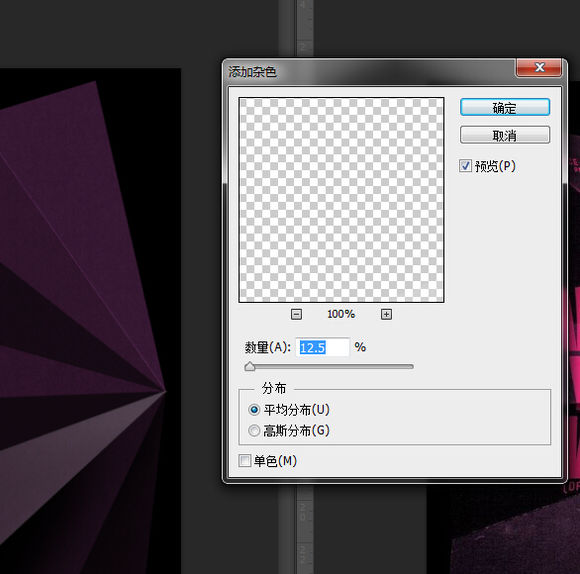This screenshot has height=574, width=580.
Task: Click the right end of the amount slider track
Action: [x=411, y=367]
